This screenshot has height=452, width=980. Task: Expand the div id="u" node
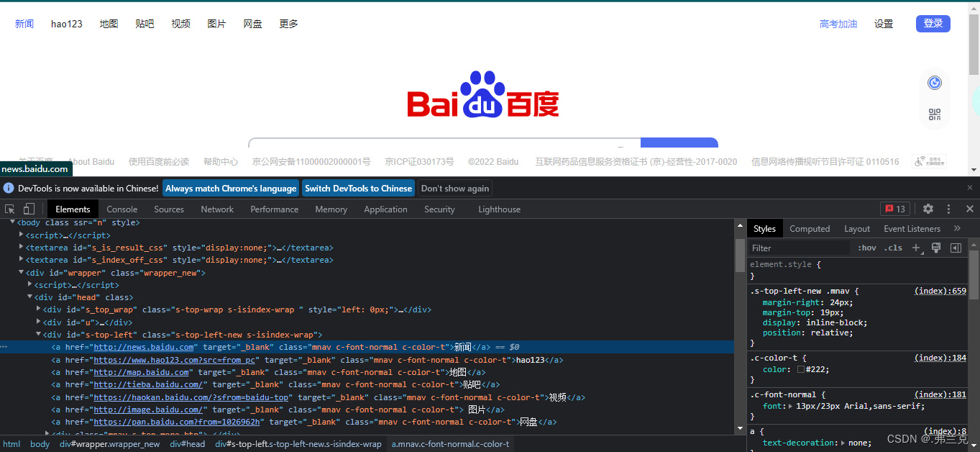click(x=39, y=322)
